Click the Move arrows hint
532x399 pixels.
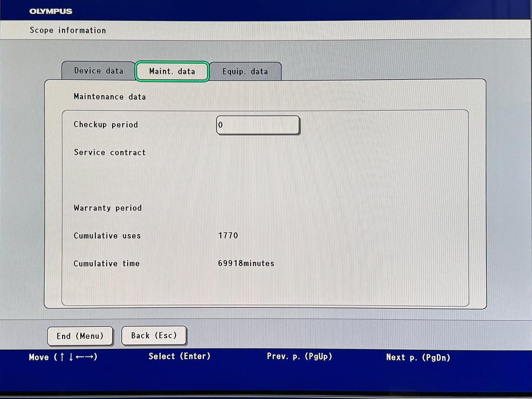(63, 357)
